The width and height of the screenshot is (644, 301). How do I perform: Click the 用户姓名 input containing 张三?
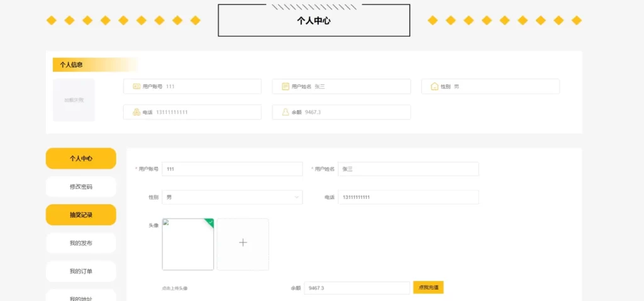[x=408, y=169]
